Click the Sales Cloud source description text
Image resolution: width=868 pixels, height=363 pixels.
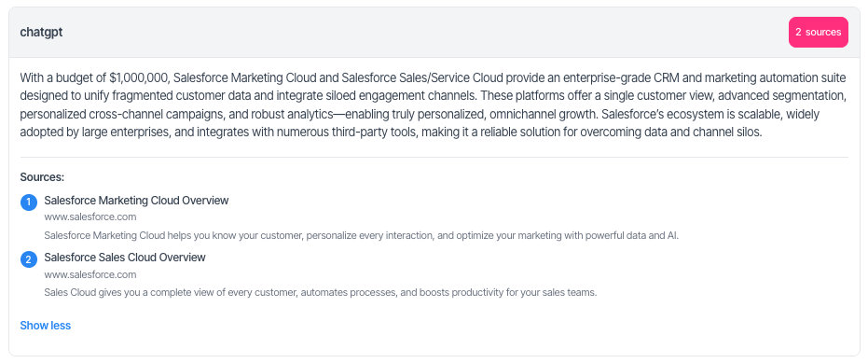[x=321, y=292]
